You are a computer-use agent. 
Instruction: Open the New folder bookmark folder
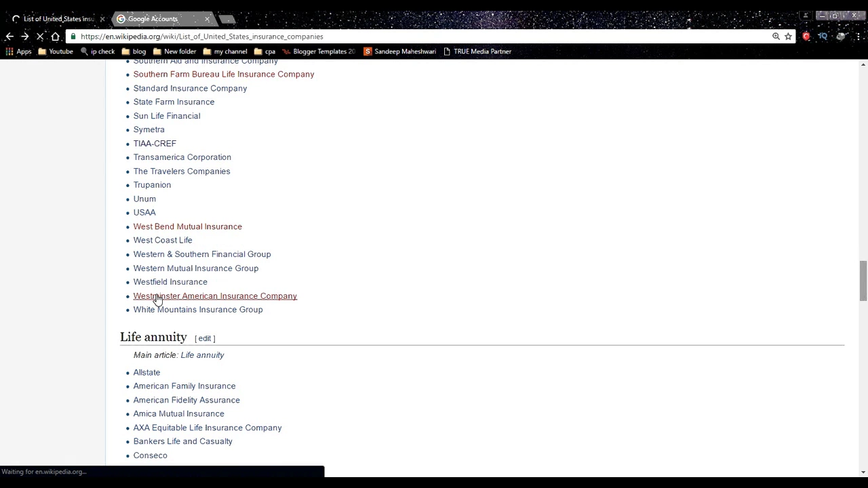[x=174, y=52]
